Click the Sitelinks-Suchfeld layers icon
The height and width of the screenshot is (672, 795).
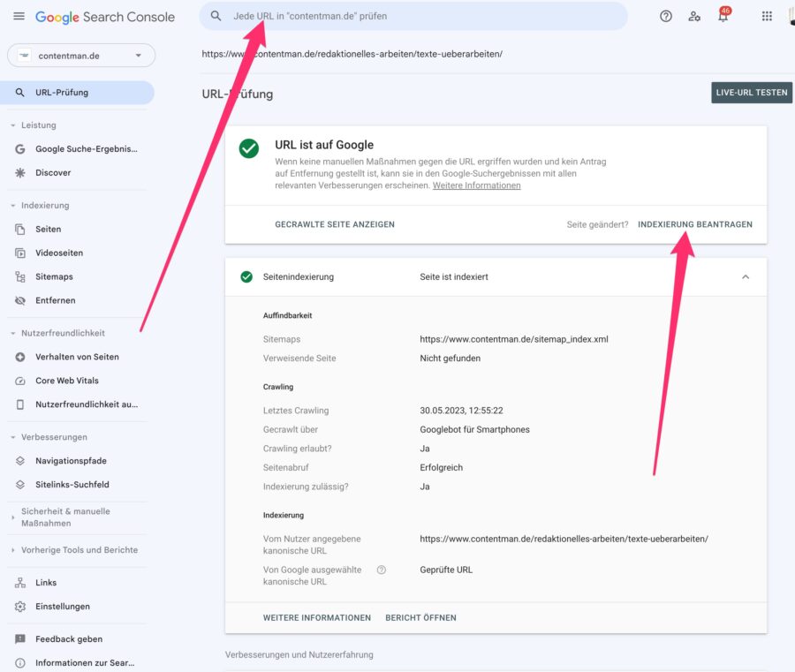[19, 485]
